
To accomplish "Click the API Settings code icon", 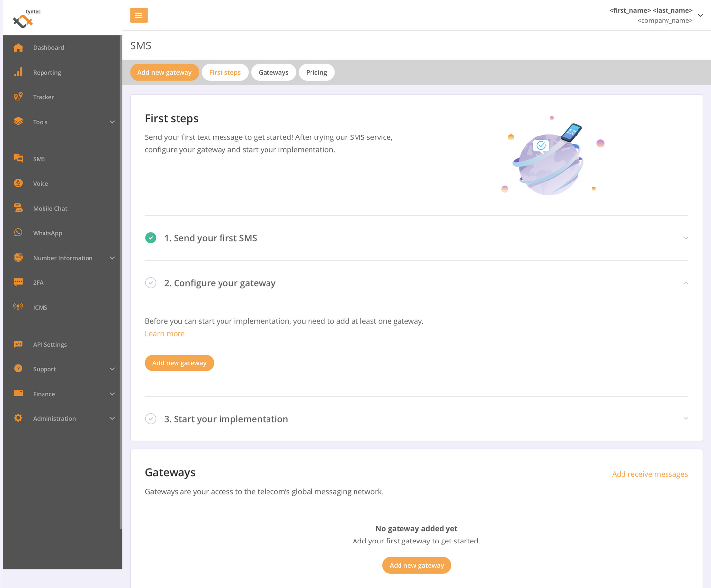I will [18, 344].
